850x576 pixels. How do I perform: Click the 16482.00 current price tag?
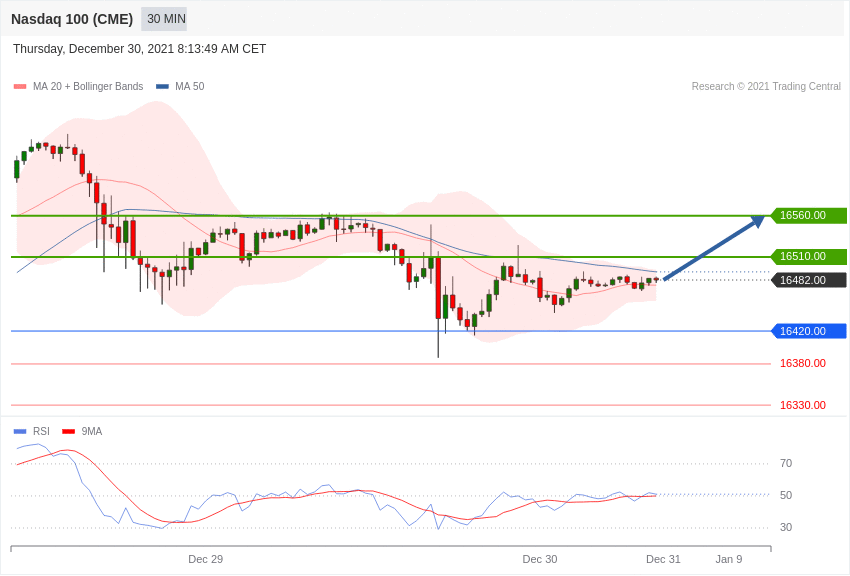809,280
